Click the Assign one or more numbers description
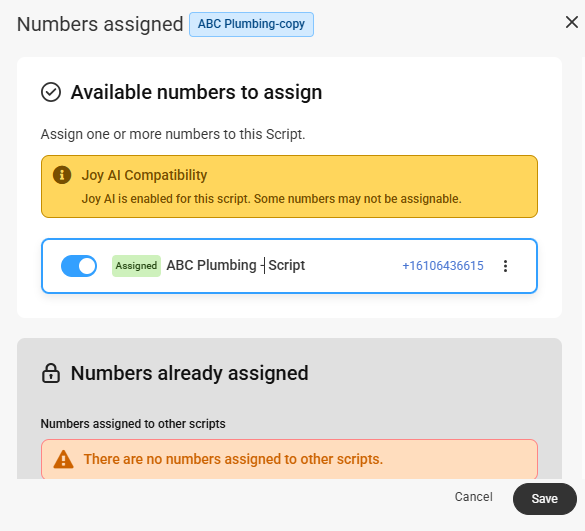585x531 pixels. 173,134
